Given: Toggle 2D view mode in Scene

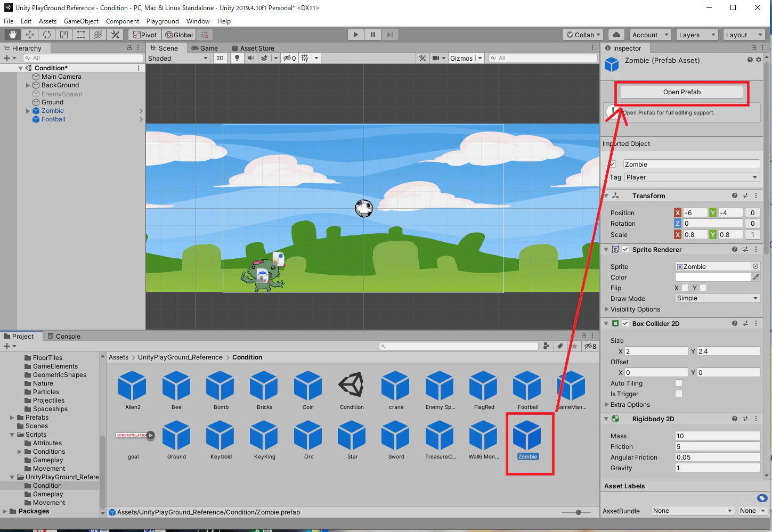Looking at the screenshot, I should click(220, 58).
